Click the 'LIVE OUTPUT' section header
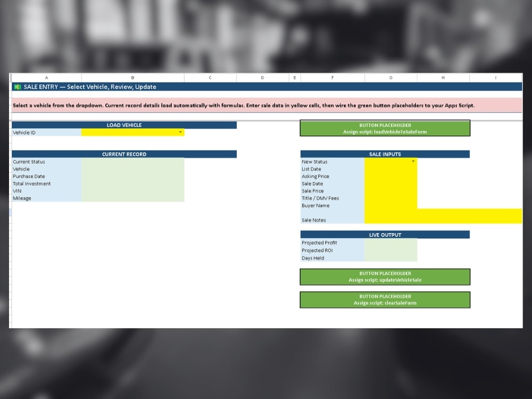The image size is (532, 399). 385,235
